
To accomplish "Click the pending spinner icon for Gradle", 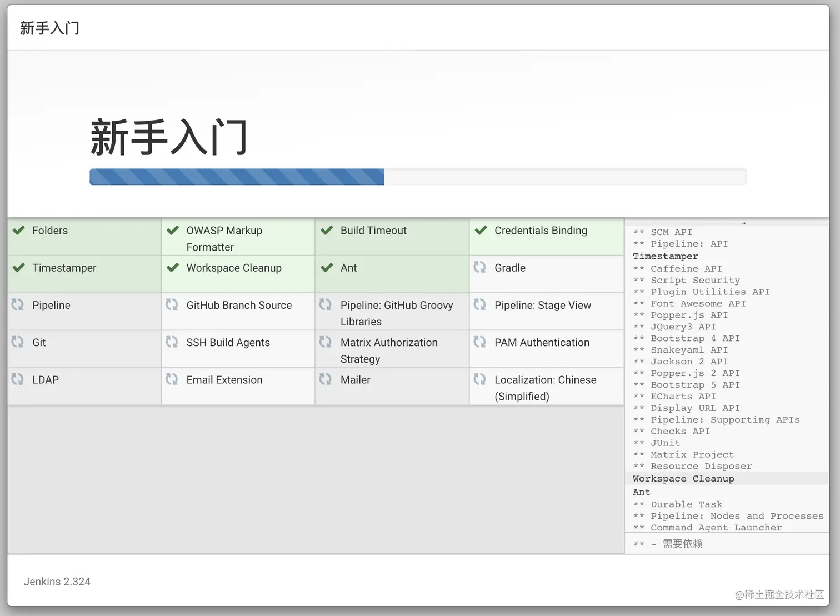I will (x=480, y=267).
